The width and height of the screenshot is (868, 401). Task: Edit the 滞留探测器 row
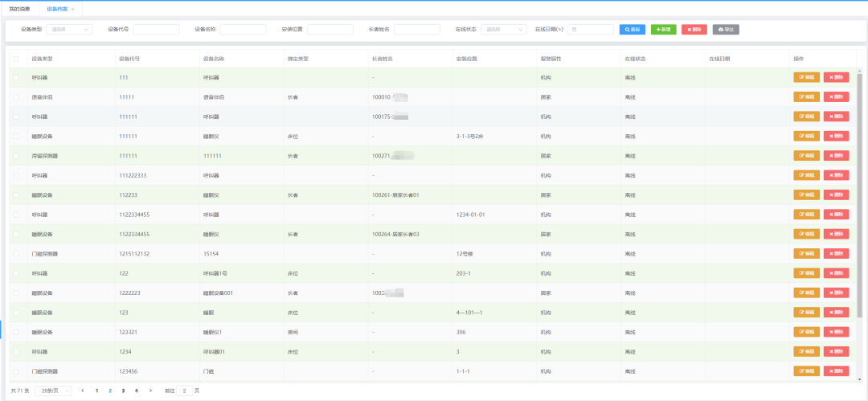click(x=807, y=156)
